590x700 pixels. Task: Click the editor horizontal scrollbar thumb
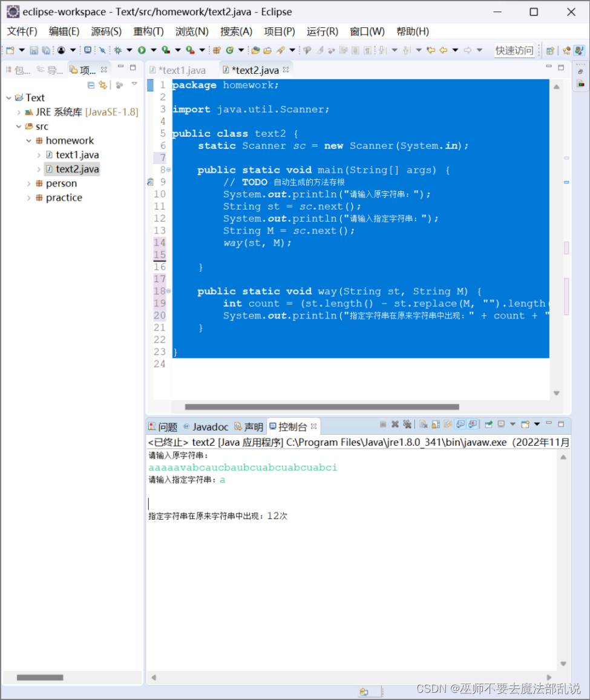tap(322, 407)
